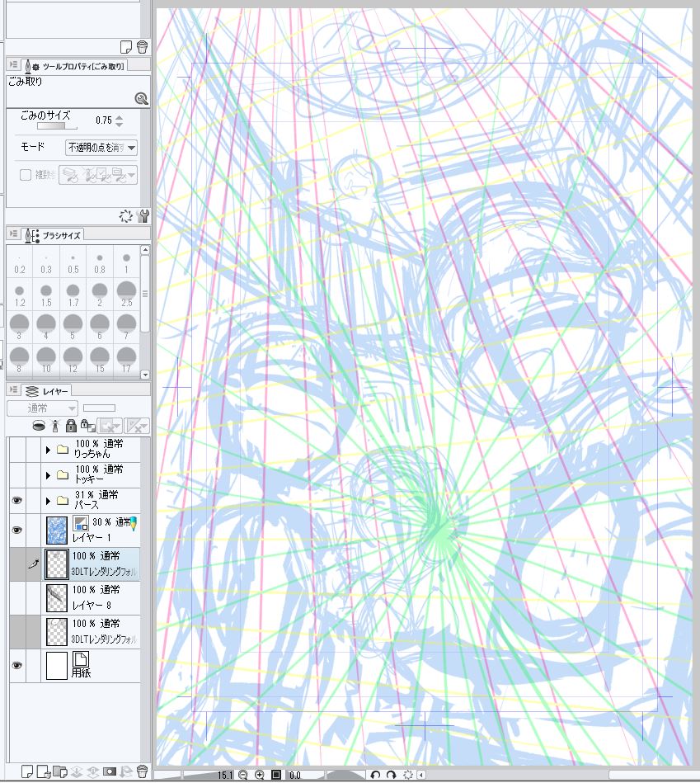The width and height of the screenshot is (700, 783).
Task: Select brush size 7
Action: pos(126,328)
